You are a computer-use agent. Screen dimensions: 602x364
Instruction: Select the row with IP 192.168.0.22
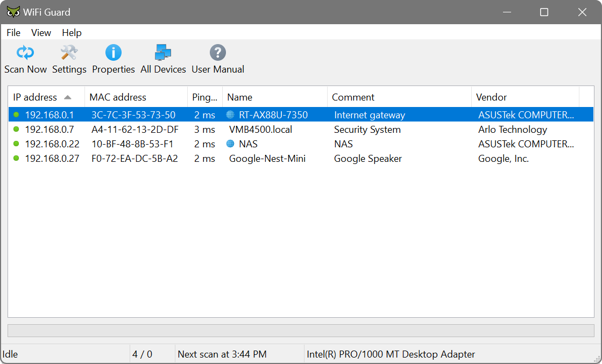301,144
